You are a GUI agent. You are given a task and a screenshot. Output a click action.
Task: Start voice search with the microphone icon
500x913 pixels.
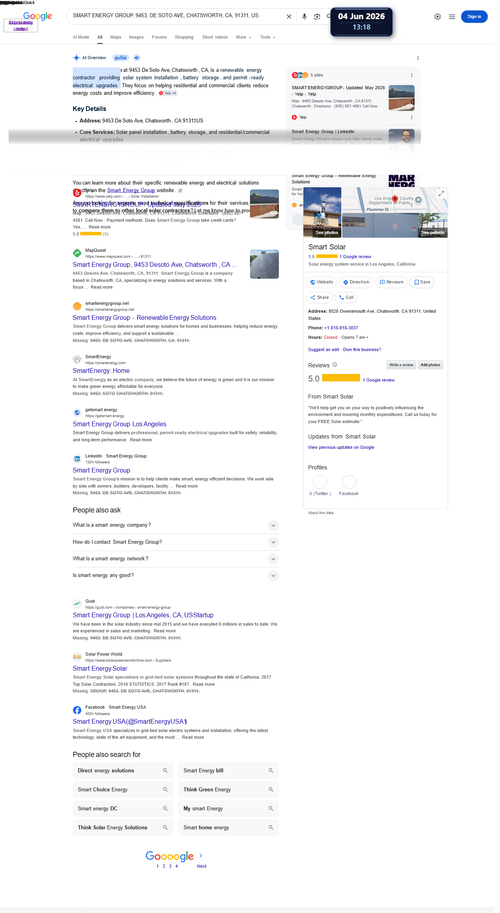tap(304, 17)
